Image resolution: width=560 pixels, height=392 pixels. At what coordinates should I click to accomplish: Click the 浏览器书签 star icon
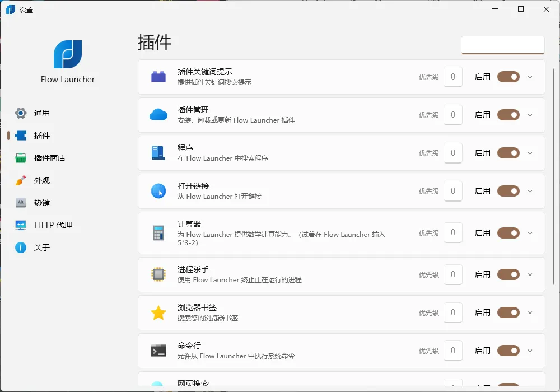[158, 312]
